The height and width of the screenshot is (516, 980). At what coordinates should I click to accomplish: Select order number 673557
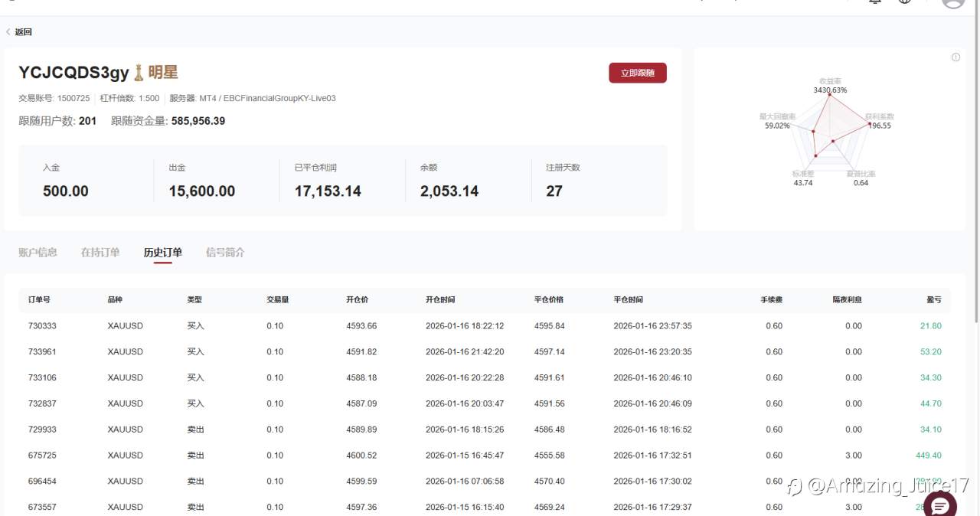point(42,507)
